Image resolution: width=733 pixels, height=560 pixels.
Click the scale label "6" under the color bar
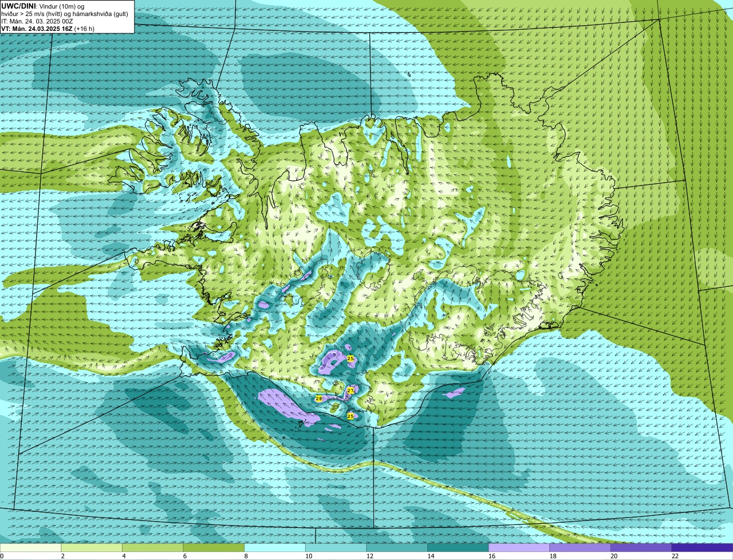pos(185,556)
